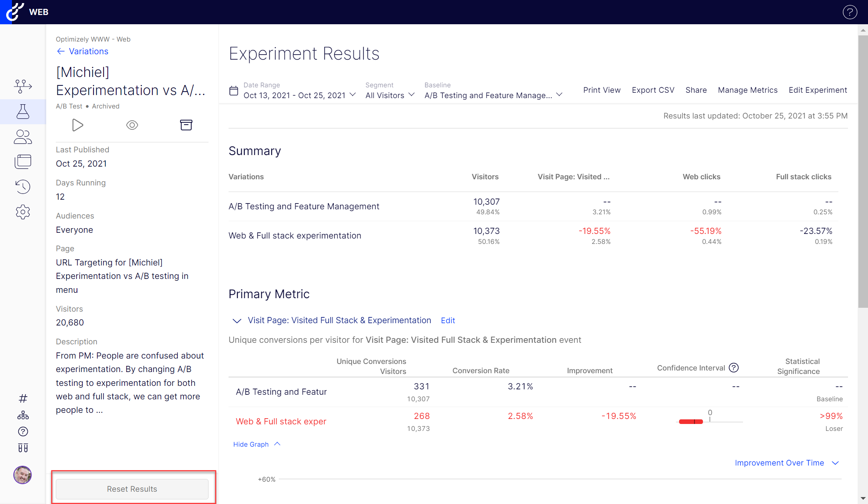Click the Visitors column header in Summary
The width and height of the screenshot is (868, 504).
point(485,177)
